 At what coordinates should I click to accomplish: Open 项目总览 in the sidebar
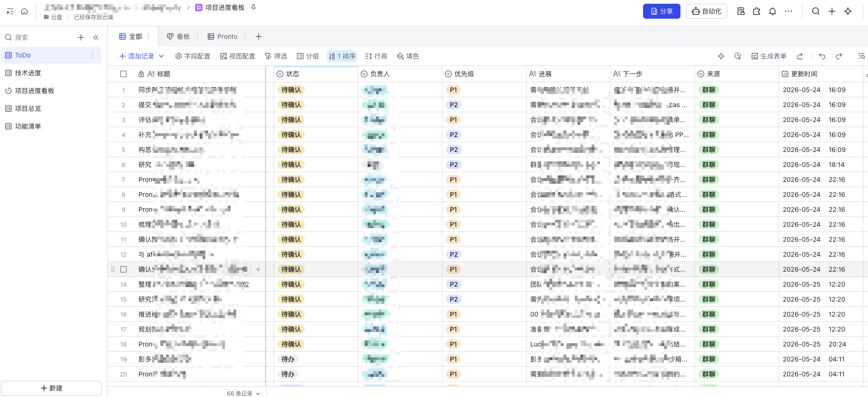click(x=51, y=108)
